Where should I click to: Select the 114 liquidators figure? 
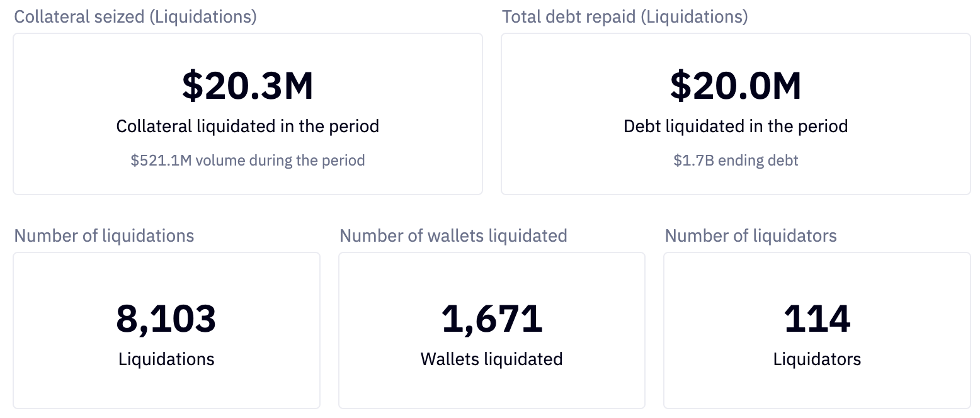point(817,319)
